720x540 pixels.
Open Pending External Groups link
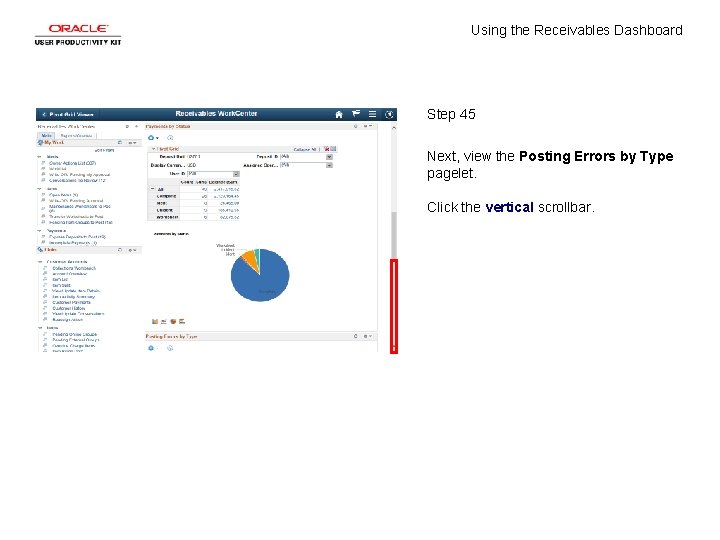coord(76,340)
